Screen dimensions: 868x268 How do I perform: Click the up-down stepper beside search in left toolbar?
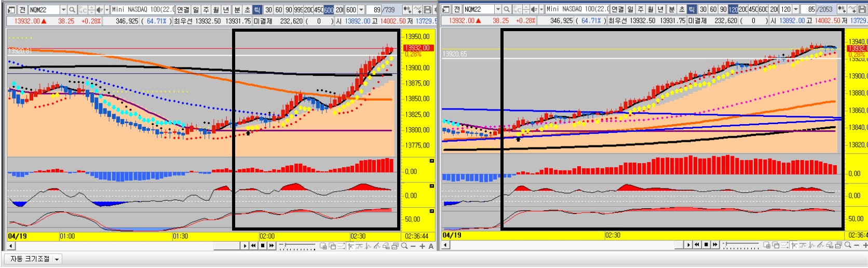91,10
